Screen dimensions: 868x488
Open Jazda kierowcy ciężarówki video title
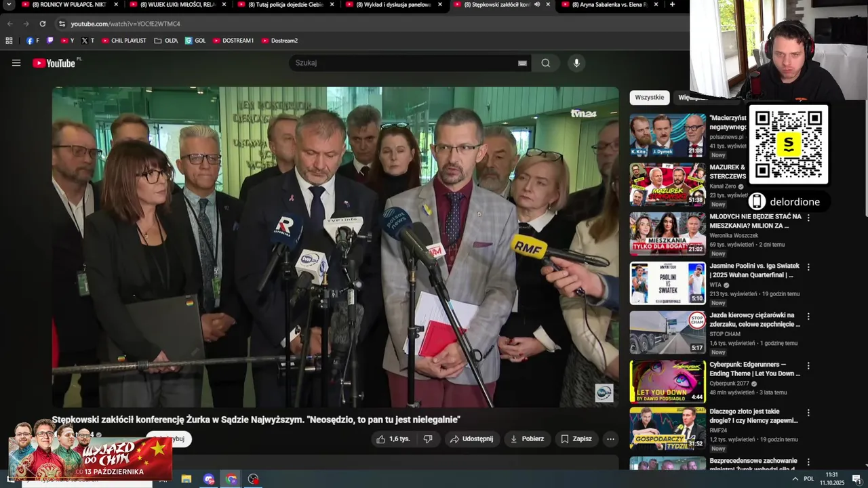click(x=755, y=320)
